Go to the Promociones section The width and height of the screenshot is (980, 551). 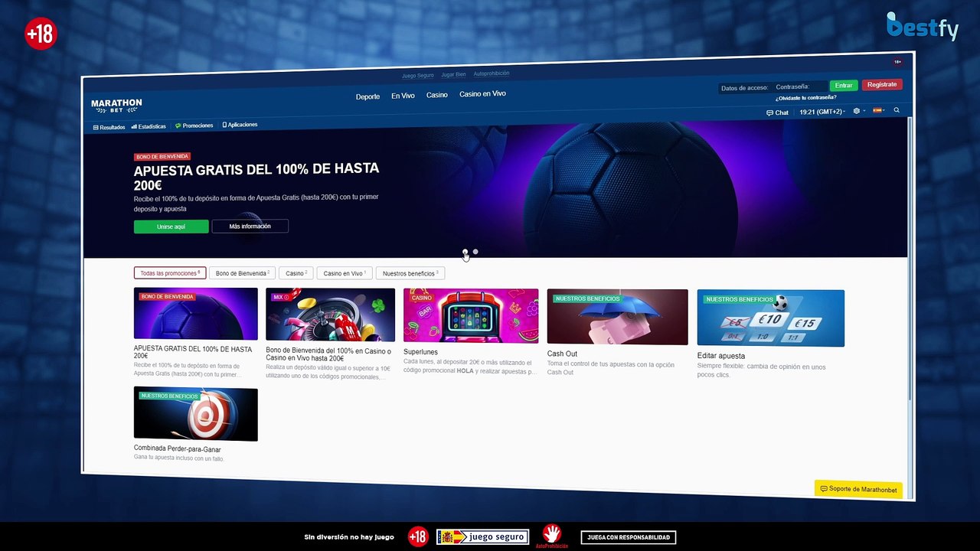click(x=194, y=126)
